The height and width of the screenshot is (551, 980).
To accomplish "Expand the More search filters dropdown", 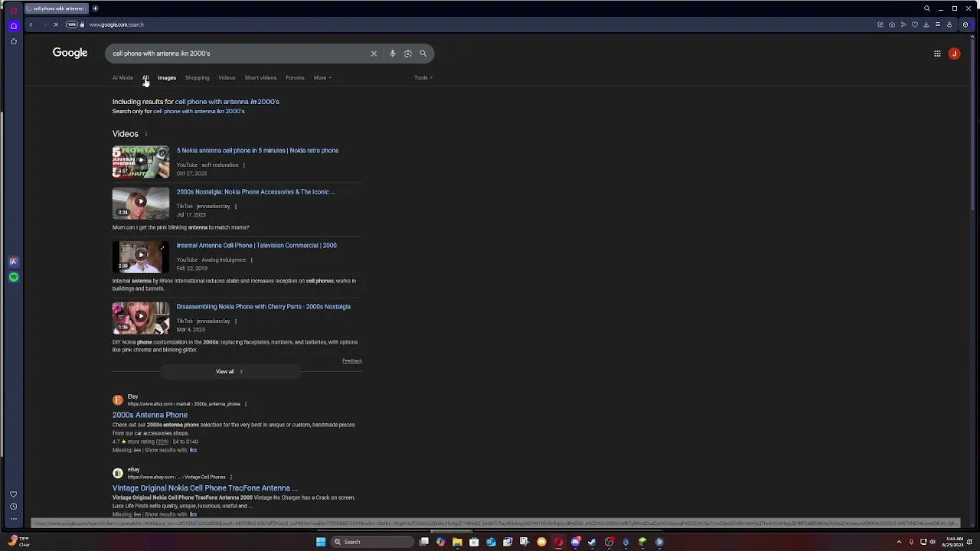I will coord(322,77).
